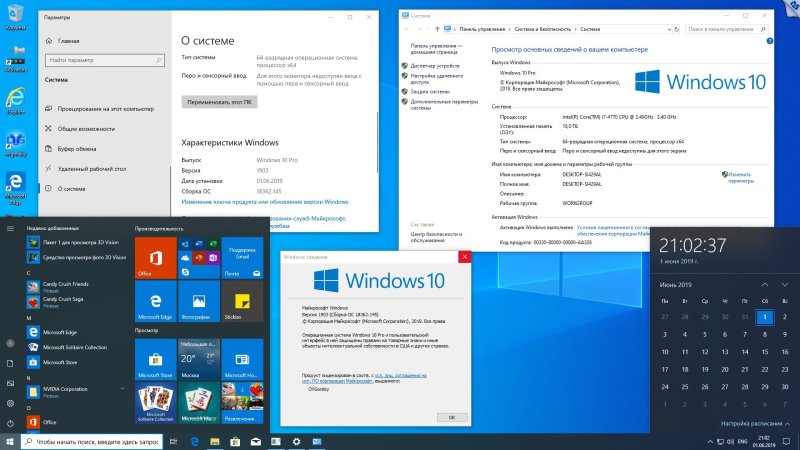
Task: Go to previous month in calendar
Action: (765, 285)
